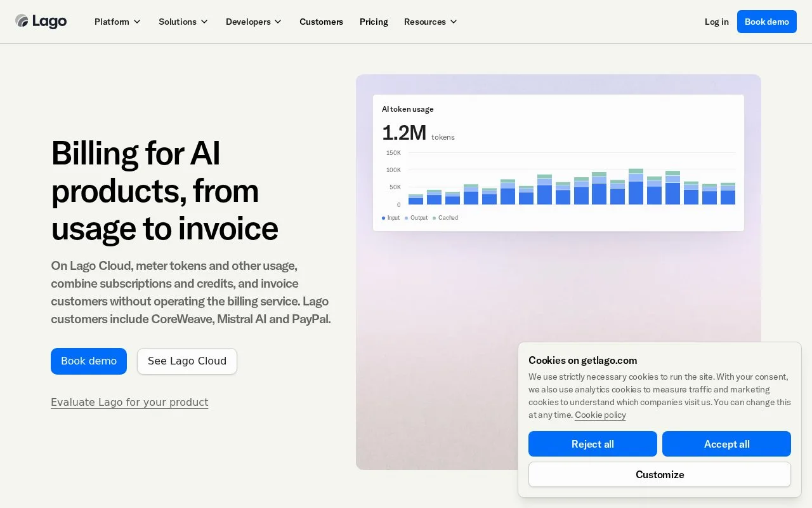Click the hero Book demo button
The image size is (812, 508).
(x=89, y=361)
